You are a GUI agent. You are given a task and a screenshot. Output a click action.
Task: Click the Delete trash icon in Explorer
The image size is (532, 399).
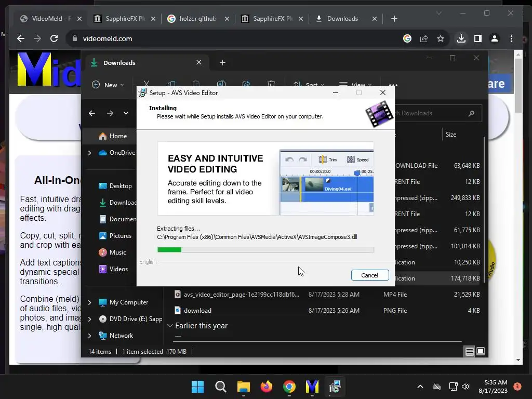pyautogui.click(x=271, y=84)
